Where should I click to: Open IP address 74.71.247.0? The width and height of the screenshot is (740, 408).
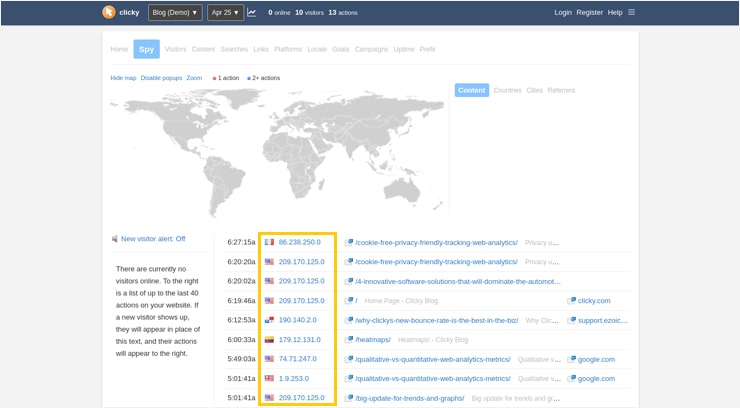(300, 359)
